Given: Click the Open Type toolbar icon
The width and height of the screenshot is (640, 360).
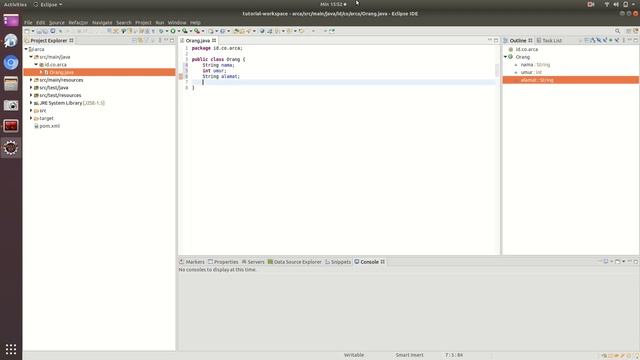Looking at the screenshot, I should (236, 31).
